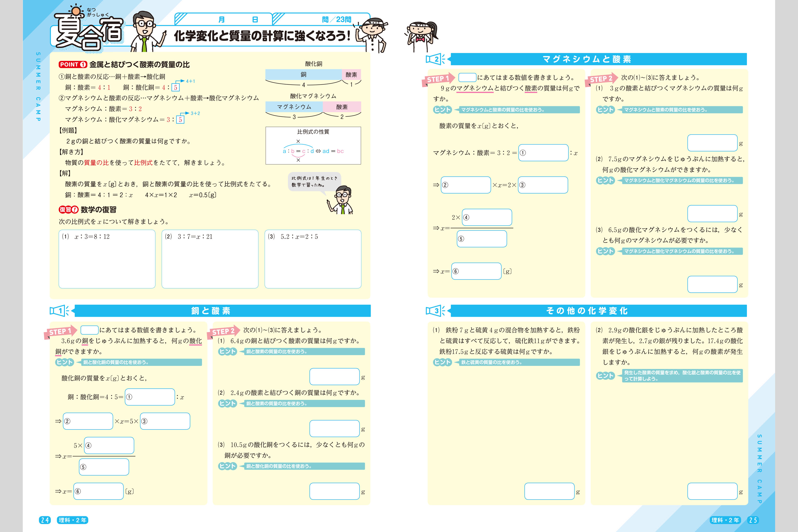The width and height of the screenshot is (798, 532).
Task: Click ヒント badge under the 7.5g マグネシウム question
Action: point(605,181)
